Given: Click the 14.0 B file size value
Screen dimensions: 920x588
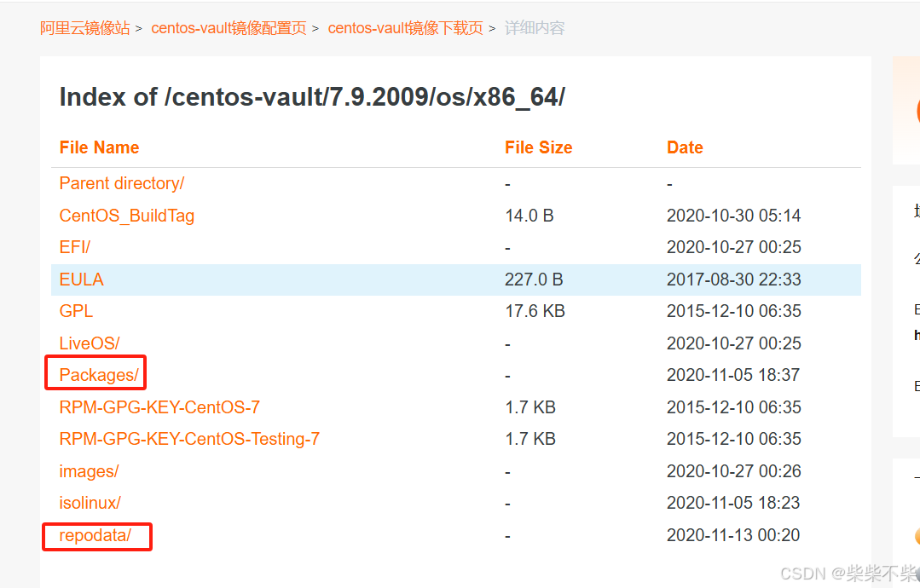Looking at the screenshot, I should (x=529, y=216).
